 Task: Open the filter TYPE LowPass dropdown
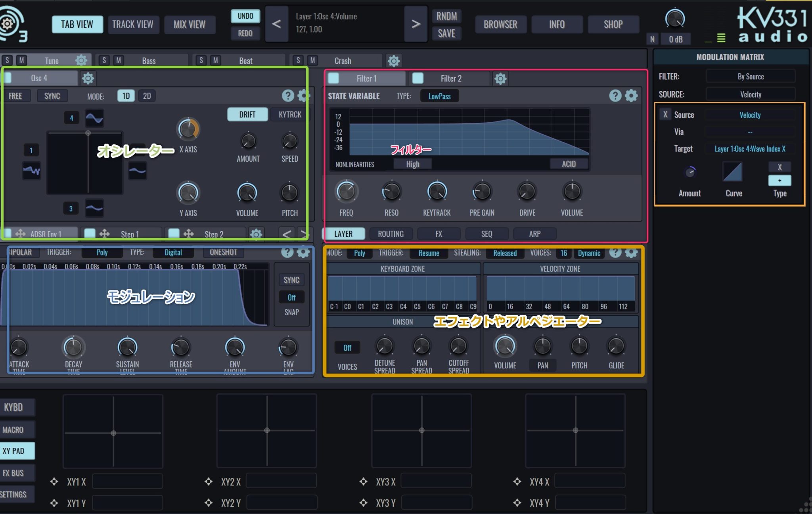pyautogui.click(x=439, y=96)
